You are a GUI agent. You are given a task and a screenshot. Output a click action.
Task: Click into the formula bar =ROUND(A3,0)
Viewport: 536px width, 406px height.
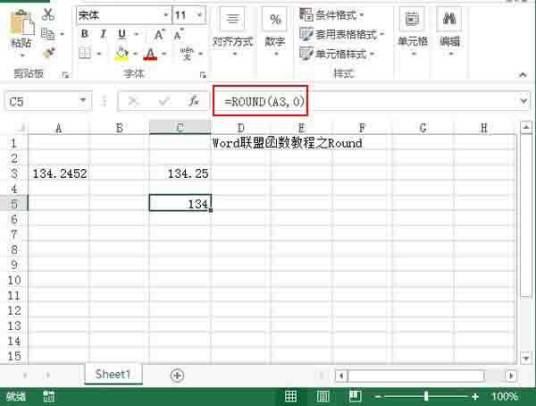click(364, 101)
